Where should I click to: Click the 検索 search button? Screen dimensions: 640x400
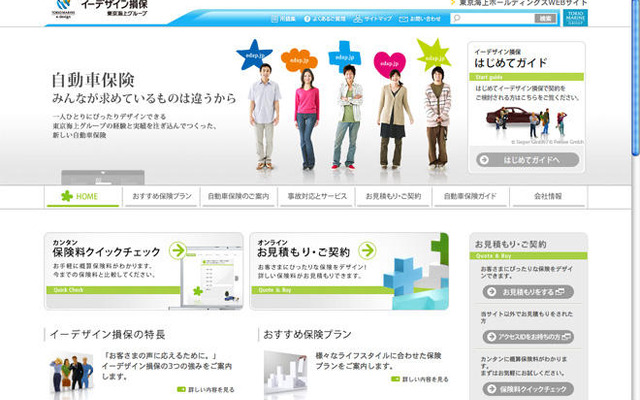(545, 18)
